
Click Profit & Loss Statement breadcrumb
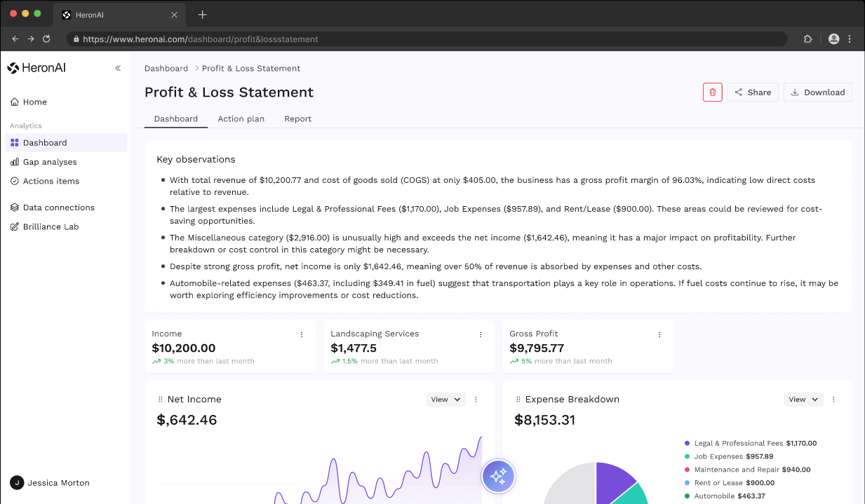pos(251,69)
